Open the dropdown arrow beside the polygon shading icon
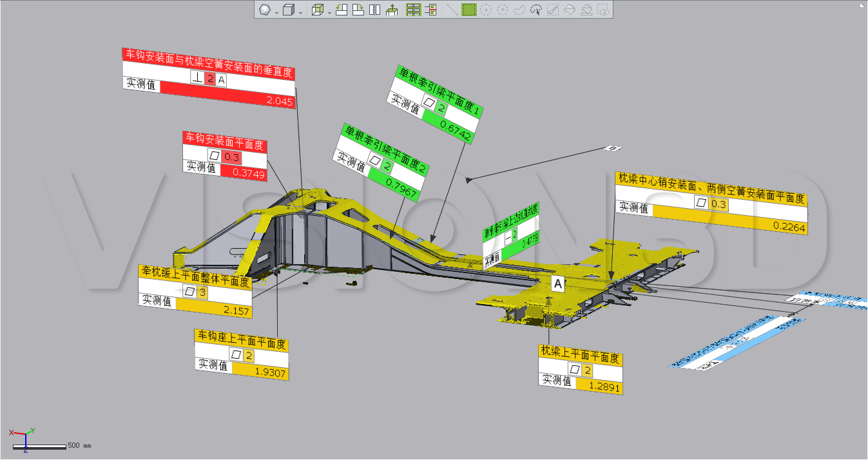This screenshot has height=460, width=868. [x=276, y=12]
